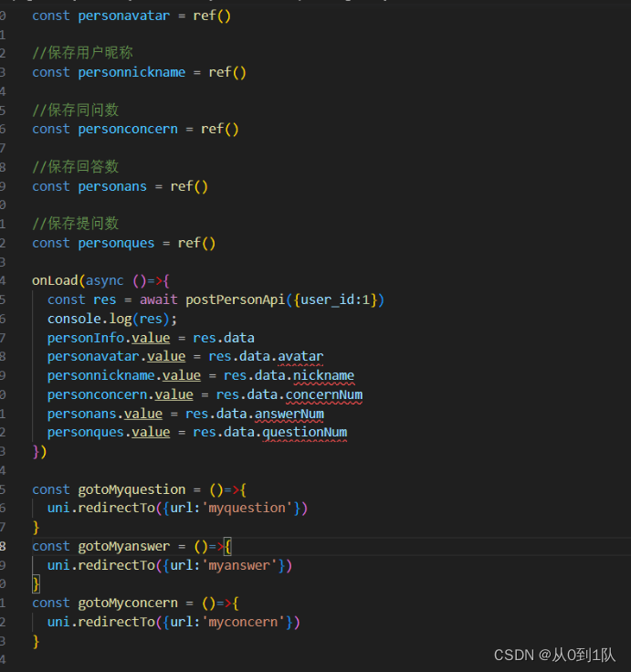This screenshot has height=672, width=631.
Task: Click the underlined answerNum property
Action: (289, 414)
